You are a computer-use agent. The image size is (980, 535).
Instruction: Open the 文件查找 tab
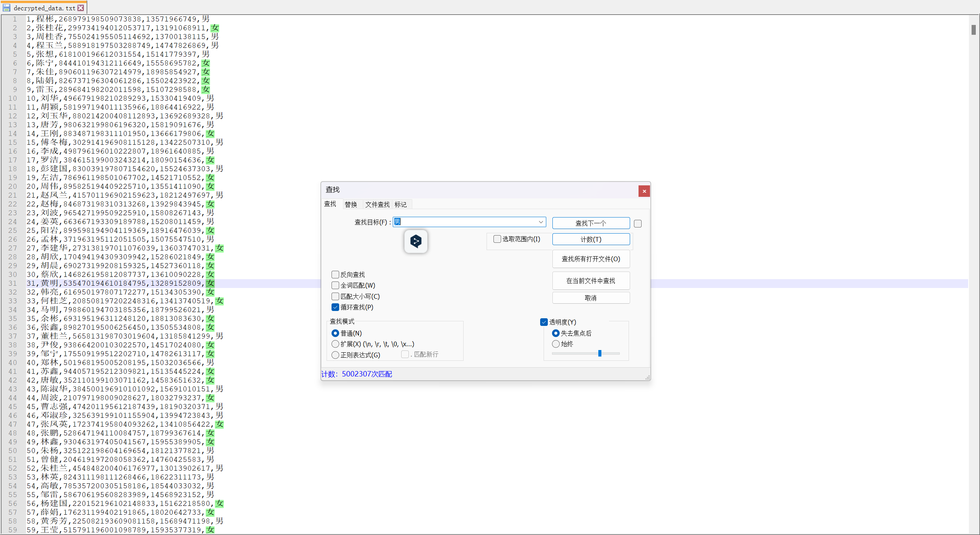pyautogui.click(x=377, y=205)
